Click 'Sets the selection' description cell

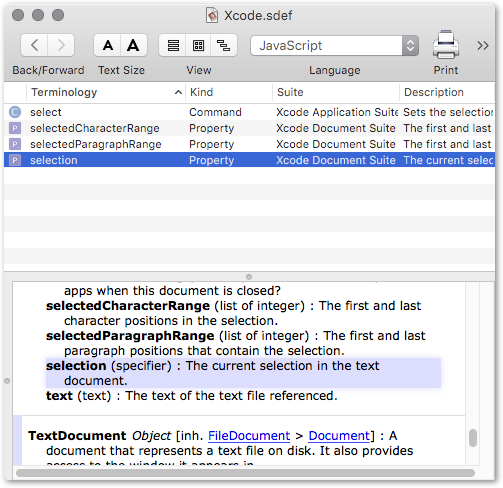pos(448,112)
